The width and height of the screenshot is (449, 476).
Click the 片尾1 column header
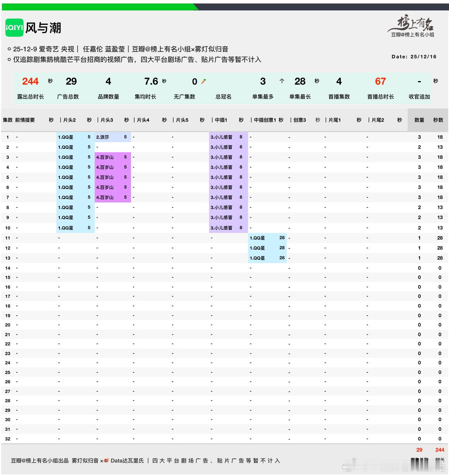point(335,120)
